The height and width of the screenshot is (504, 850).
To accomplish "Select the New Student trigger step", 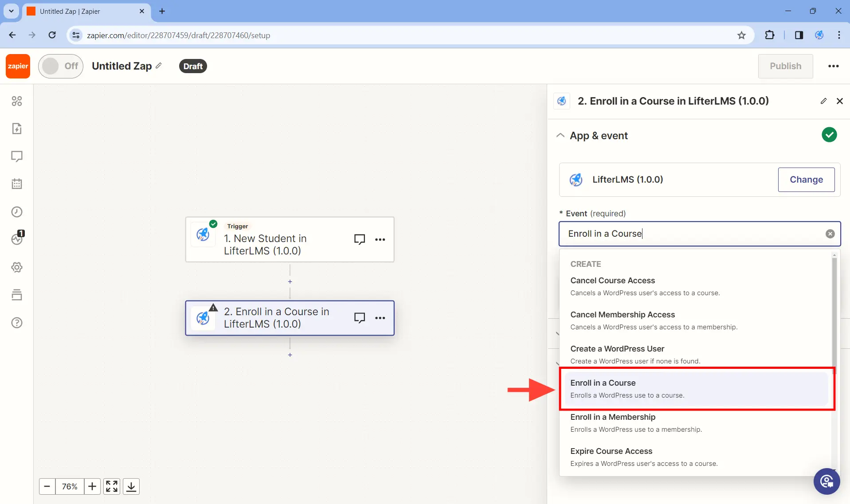I will point(290,239).
